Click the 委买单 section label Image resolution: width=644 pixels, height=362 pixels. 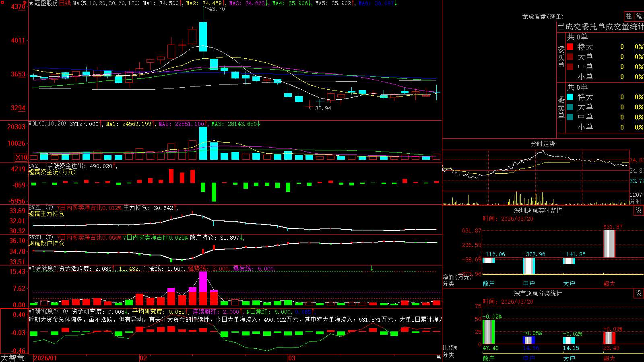tap(561, 58)
